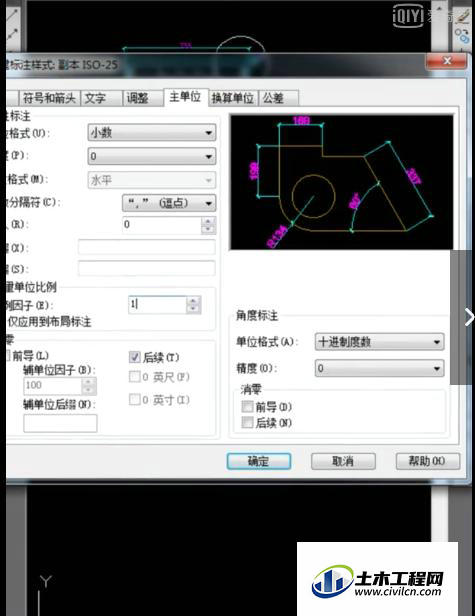Viewport: 475px width, 616px height.
Task: Click the chain link icon in right toolbar
Action: (462, 36)
